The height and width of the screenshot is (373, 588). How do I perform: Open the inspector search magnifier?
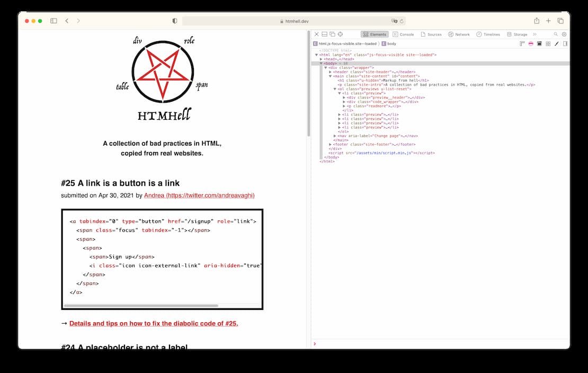pos(556,34)
